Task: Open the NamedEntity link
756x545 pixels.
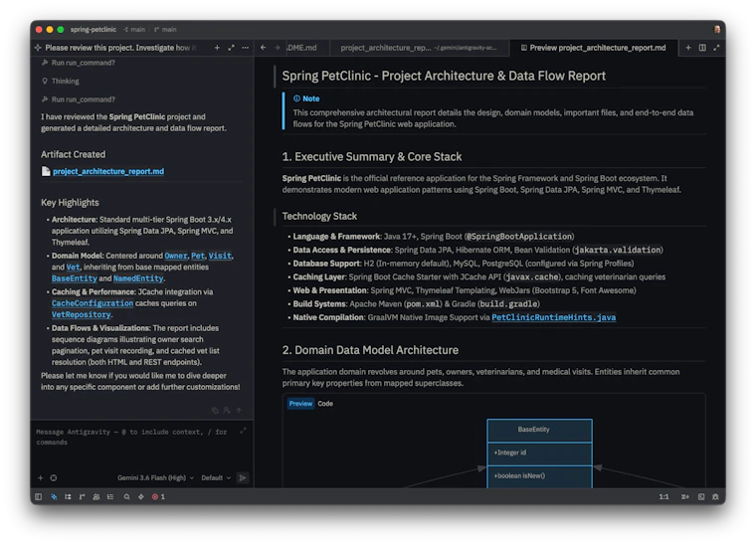Action: tap(138, 278)
